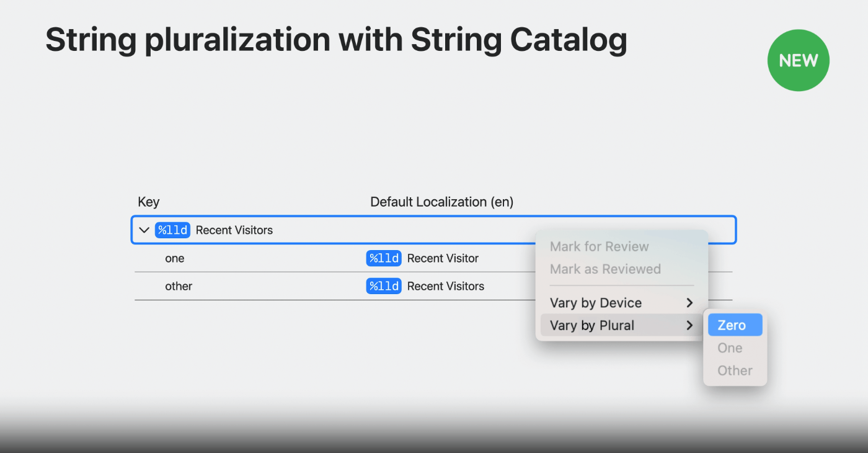
Task: Open the Vary by Device submenu
Action: coord(622,303)
